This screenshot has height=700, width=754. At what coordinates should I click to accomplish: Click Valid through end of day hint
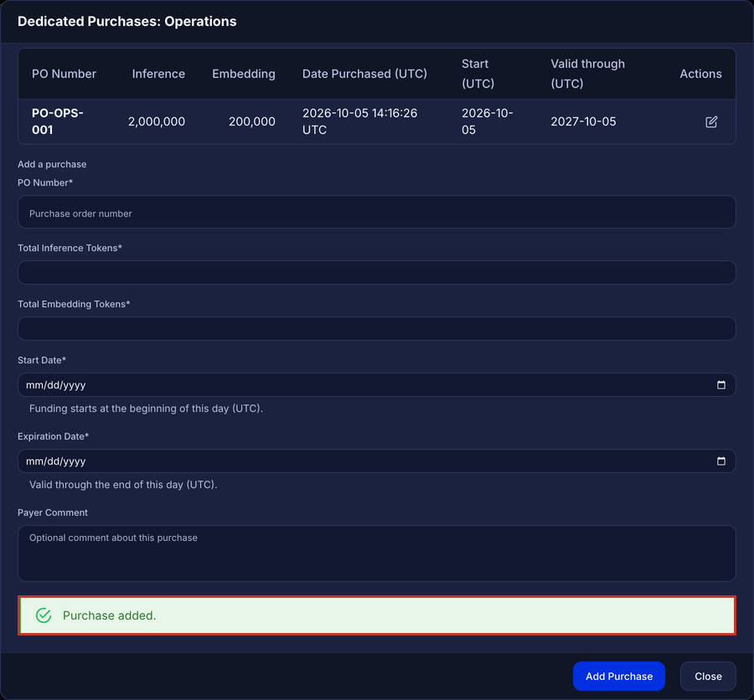(123, 485)
